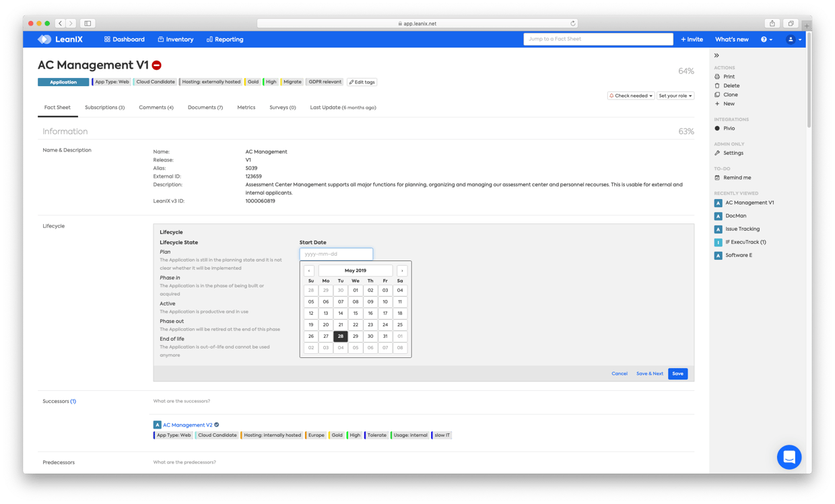Print the fact sheet
This screenshot has width=835, height=504.
pyautogui.click(x=730, y=76)
